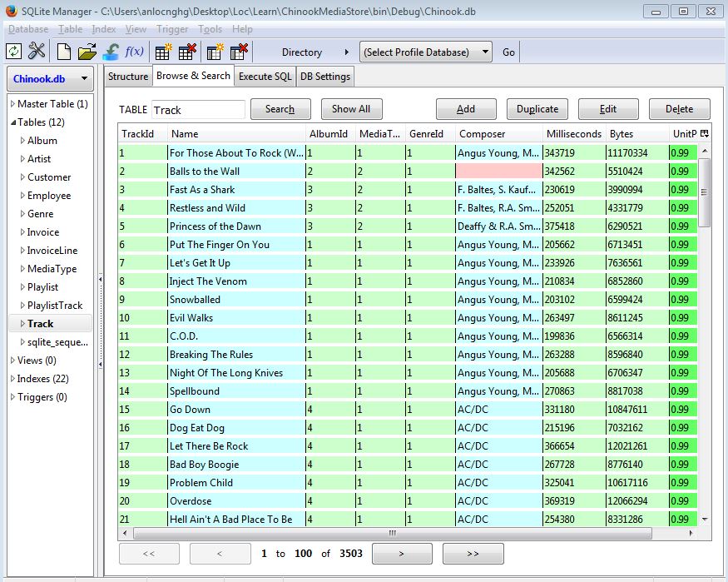The width and height of the screenshot is (728, 582).
Task: Open the Index menu
Action: tap(104, 29)
